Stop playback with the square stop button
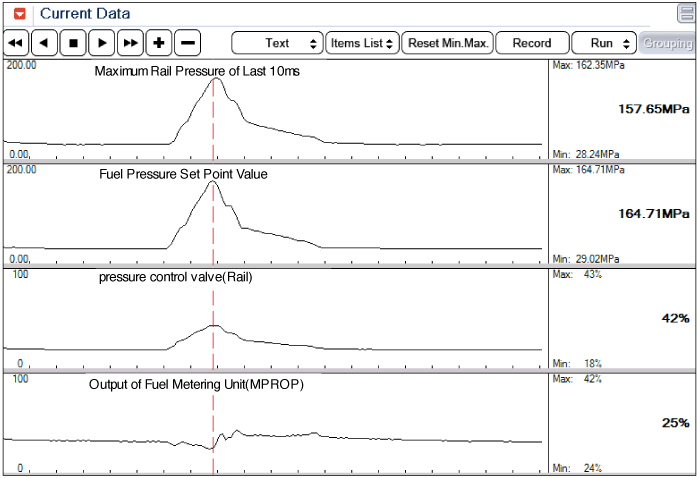The height and width of the screenshot is (478, 700). tap(73, 43)
